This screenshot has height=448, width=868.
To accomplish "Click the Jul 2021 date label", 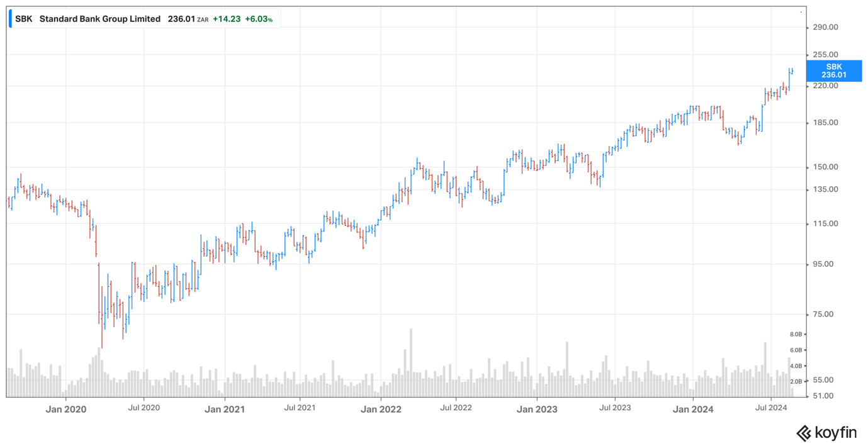I will 300,408.
